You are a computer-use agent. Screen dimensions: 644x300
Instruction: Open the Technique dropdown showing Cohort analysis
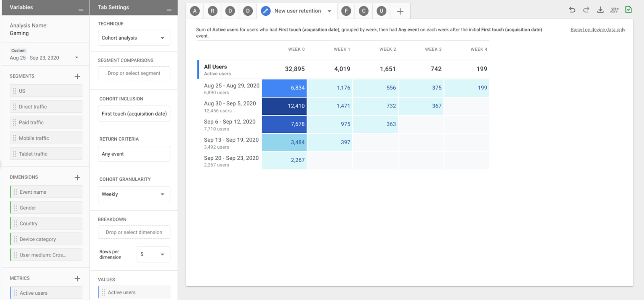pyautogui.click(x=134, y=38)
